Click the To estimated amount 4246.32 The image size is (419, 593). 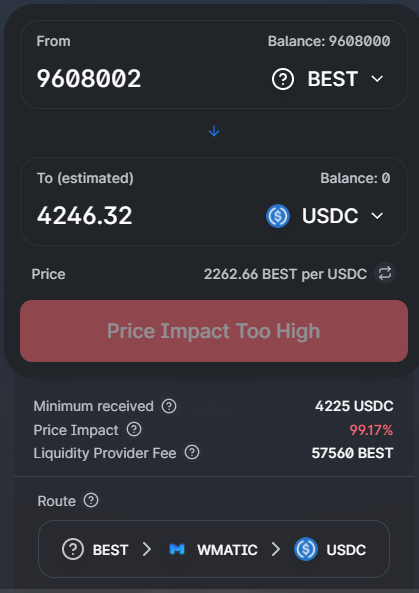coord(84,216)
